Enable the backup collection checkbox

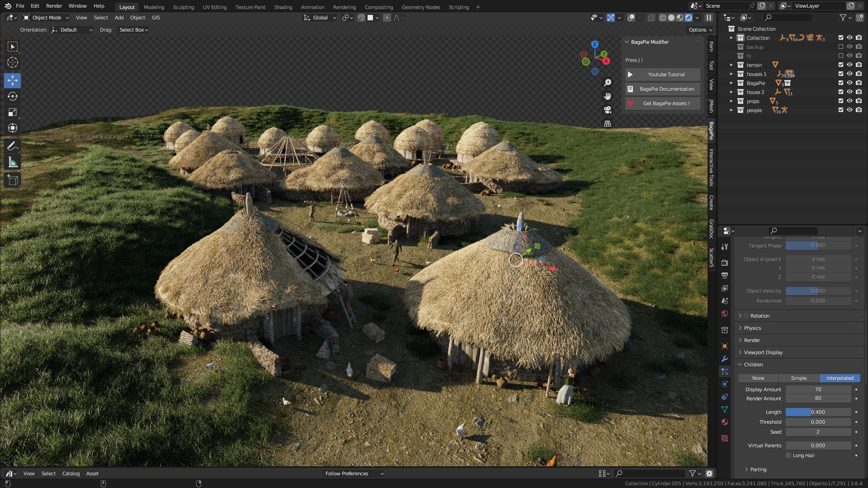pyautogui.click(x=841, y=47)
